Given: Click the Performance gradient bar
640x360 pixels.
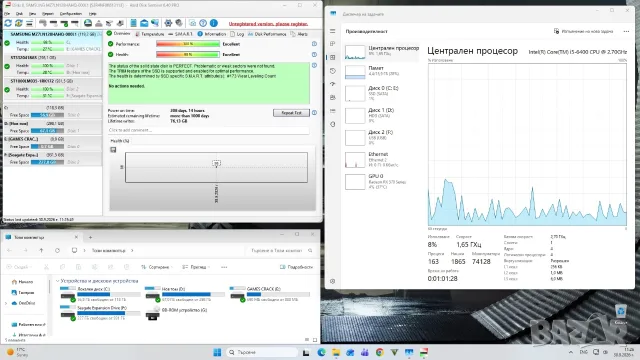Looking at the screenshot, I should click(x=188, y=44).
